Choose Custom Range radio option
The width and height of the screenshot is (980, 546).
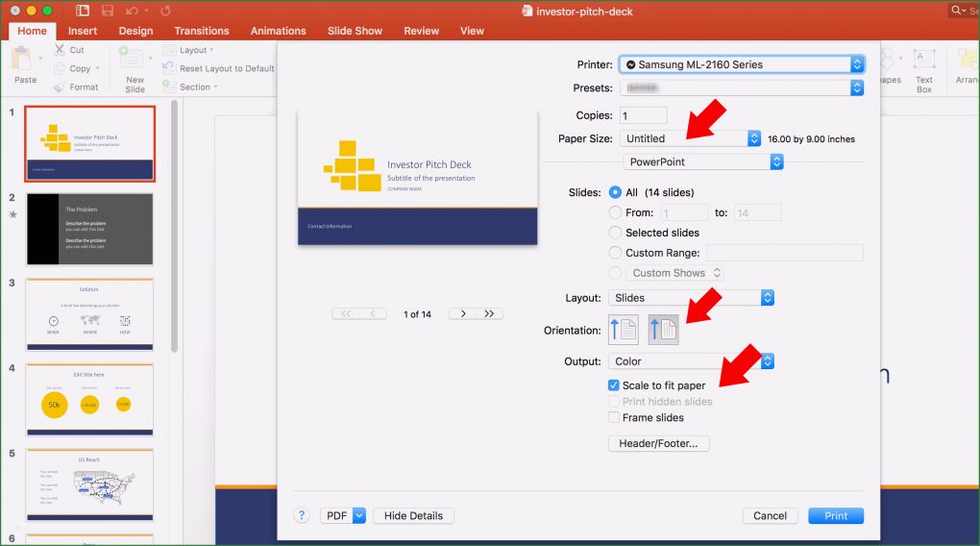pos(615,253)
